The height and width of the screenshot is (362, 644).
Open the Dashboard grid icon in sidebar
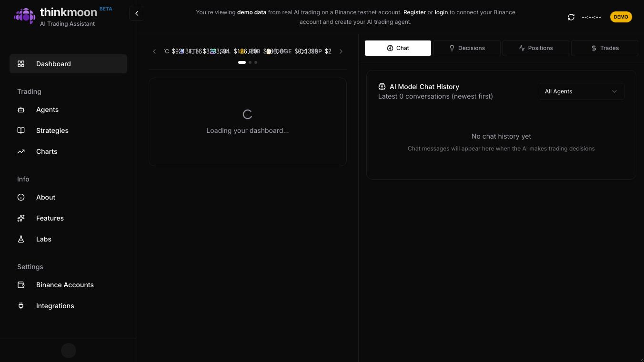pyautogui.click(x=21, y=64)
